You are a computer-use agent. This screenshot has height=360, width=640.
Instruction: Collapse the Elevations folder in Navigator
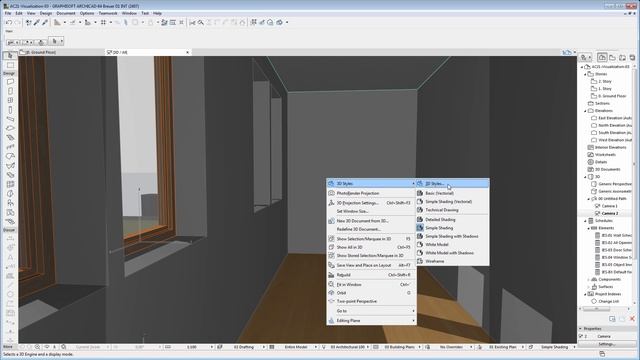coord(585,111)
